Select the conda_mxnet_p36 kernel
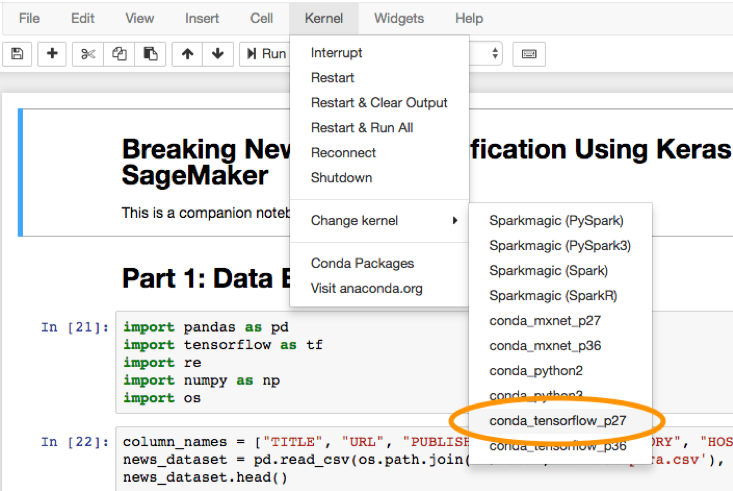733x491 pixels. tap(561, 346)
